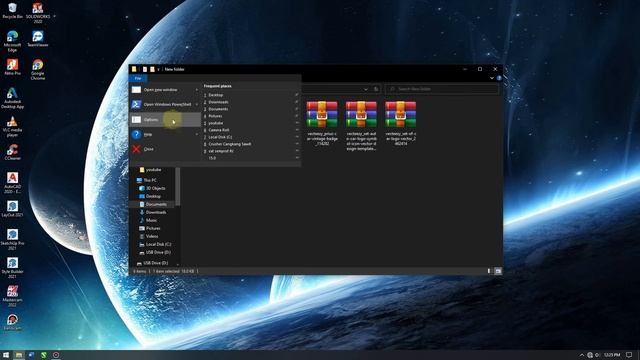
Task: Click the Bandicam recording icon on taskbar
Action: pyautogui.click(x=56, y=355)
